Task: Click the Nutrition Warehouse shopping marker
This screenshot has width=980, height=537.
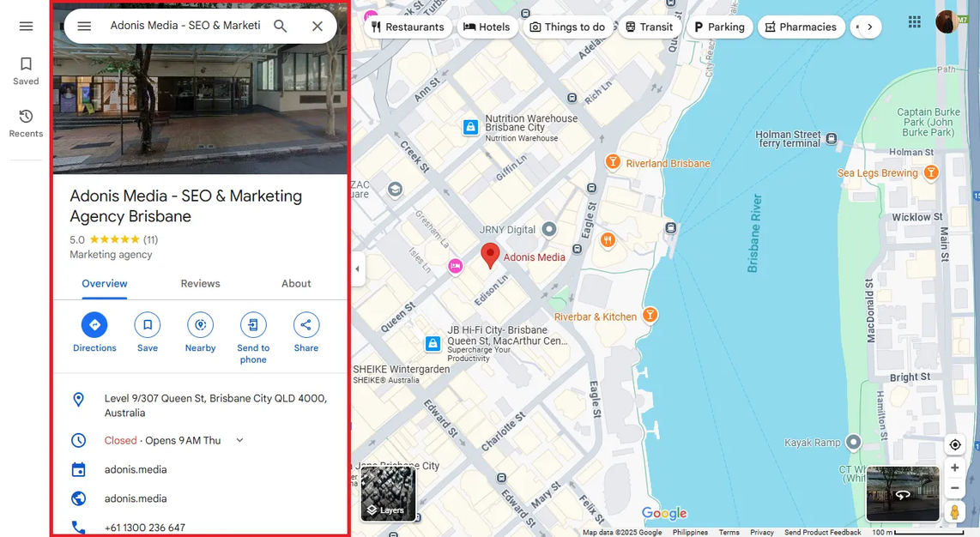Action: point(470,127)
